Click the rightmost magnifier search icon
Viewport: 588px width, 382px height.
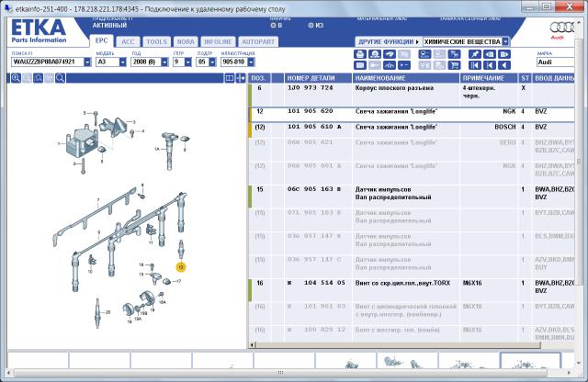[x=60, y=78]
